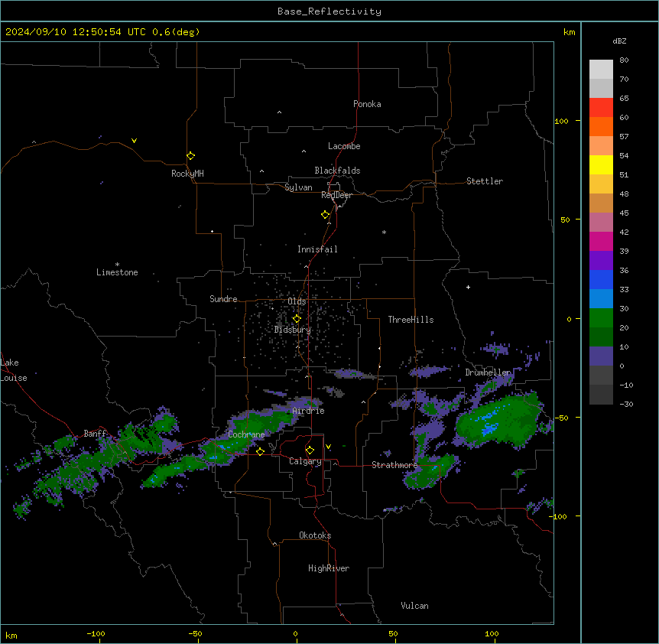659x644 pixels.
Task: Pick the slate purple 0-10 dBZ swatch
Action: click(601, 356)
